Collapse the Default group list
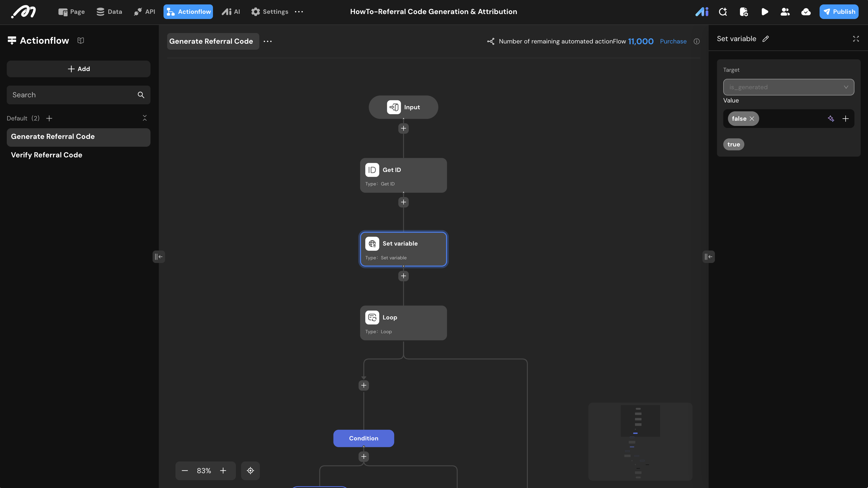The height and width of the screenshot is (488, 868). tap(144, 118)
